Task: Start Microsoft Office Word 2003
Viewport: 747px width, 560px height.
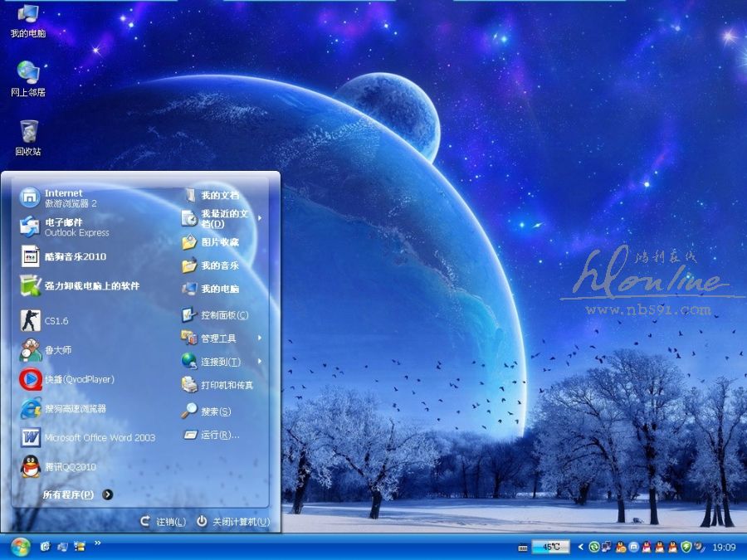Action: [100, 437]
